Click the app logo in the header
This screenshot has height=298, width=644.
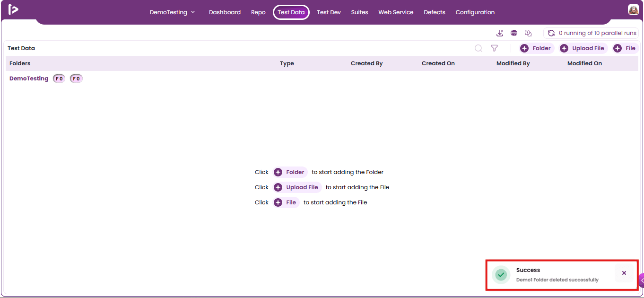[x=13, y=9]
